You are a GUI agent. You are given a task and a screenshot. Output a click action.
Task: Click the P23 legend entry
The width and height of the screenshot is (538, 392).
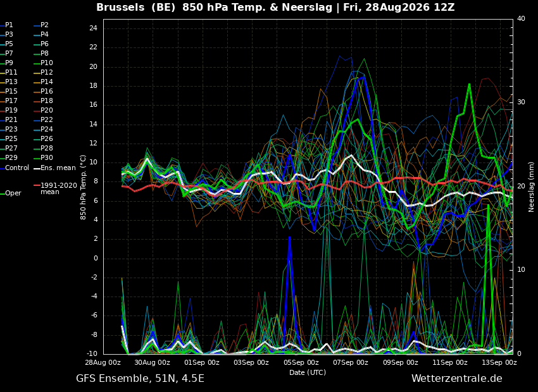point(9,129)
